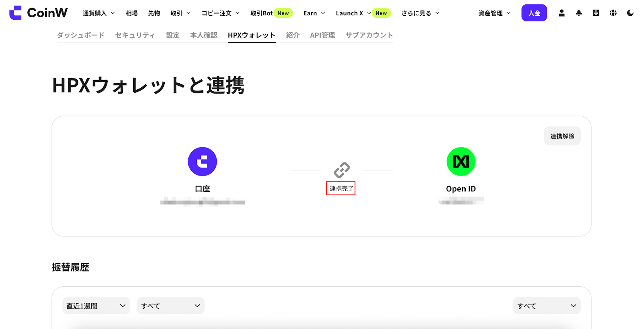Click the chain link icon
This screenshot has width=644, height=329.
(x=342, y=170)
